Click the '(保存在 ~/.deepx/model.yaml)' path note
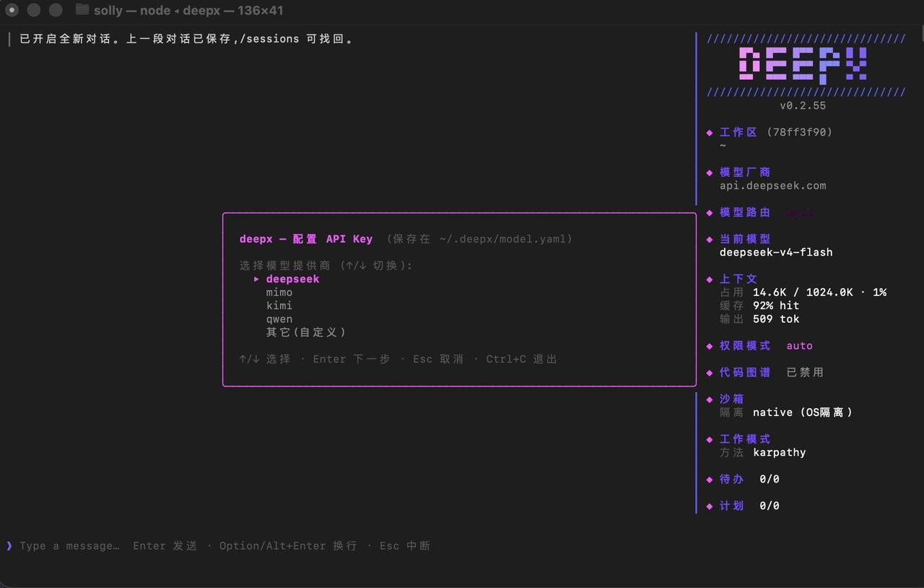The image size is (924, 588). (479, 239)
